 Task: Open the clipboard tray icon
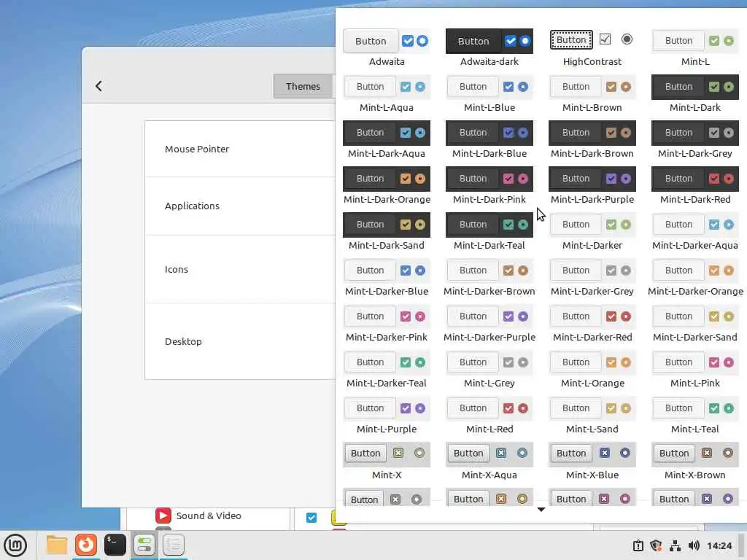(638, 545)
